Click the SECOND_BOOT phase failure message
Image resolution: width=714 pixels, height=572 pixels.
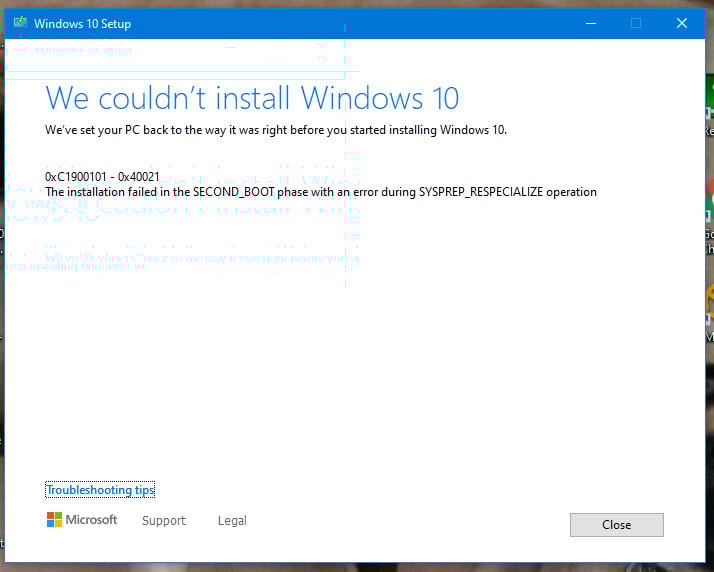point(321,192)
